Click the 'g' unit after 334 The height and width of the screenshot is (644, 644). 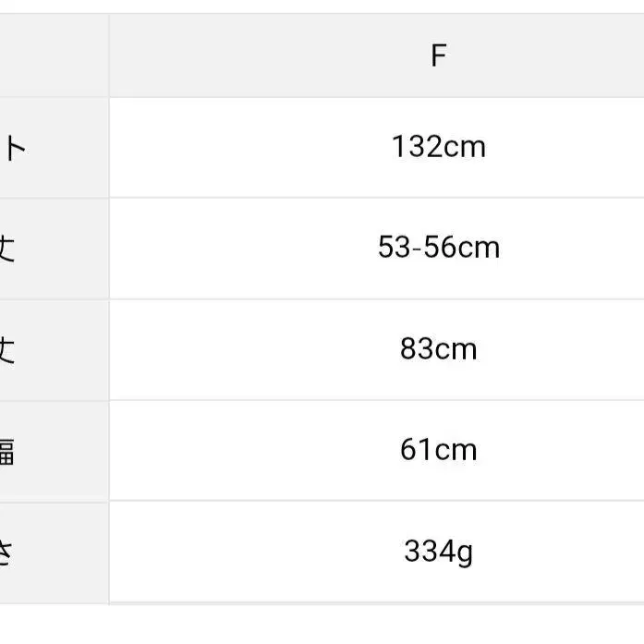point(466,553)
